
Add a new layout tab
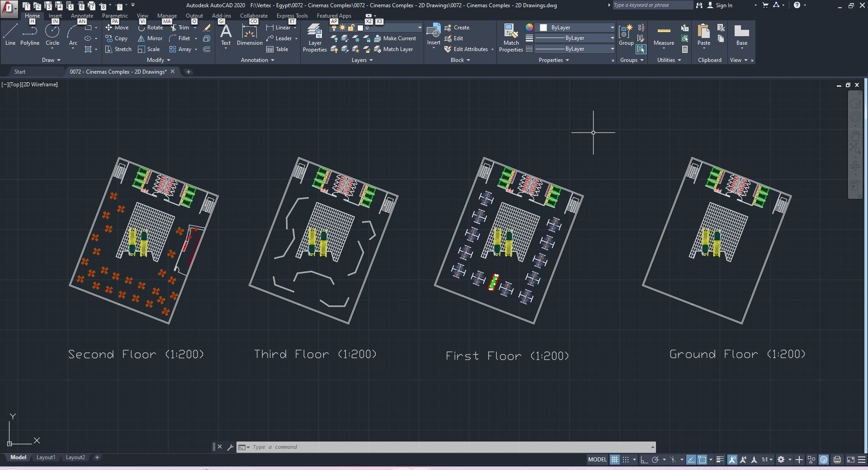click(97, 457)
